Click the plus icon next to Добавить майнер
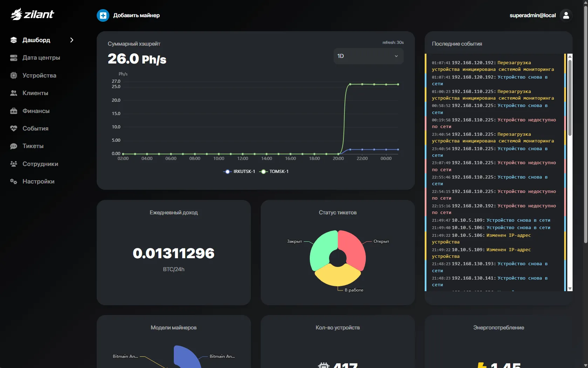The width and height of the screenshot is (588, 368). click(102, 15)
